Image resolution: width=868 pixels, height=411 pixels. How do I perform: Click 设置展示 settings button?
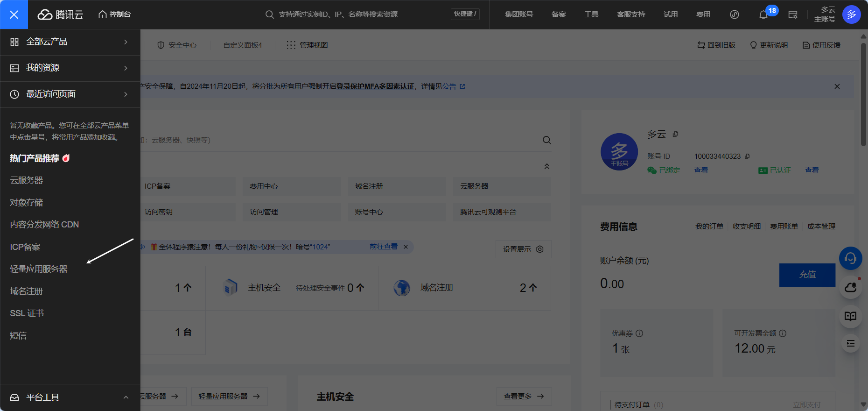(523, 249)
